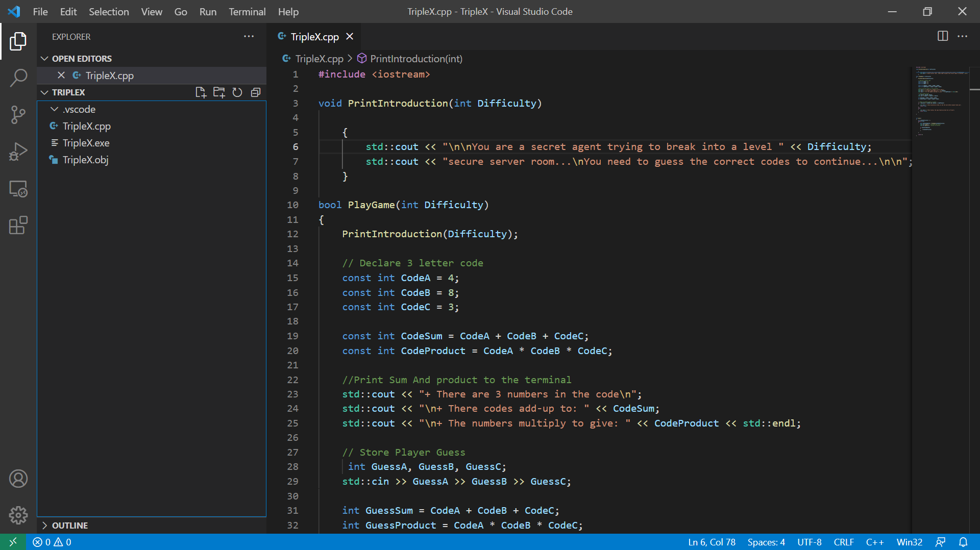Open the Extensions view
The height and width of the screenshot is (550, 980).
coord(18,225)
